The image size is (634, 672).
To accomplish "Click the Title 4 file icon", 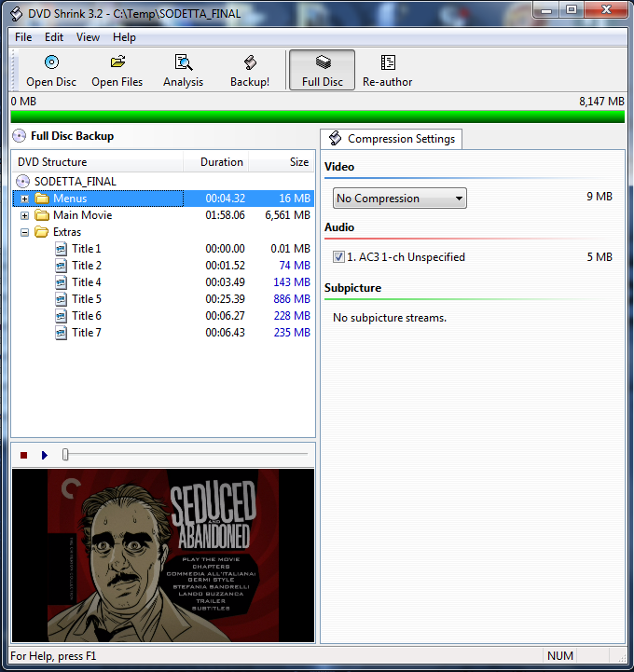I will click(61, 282).
